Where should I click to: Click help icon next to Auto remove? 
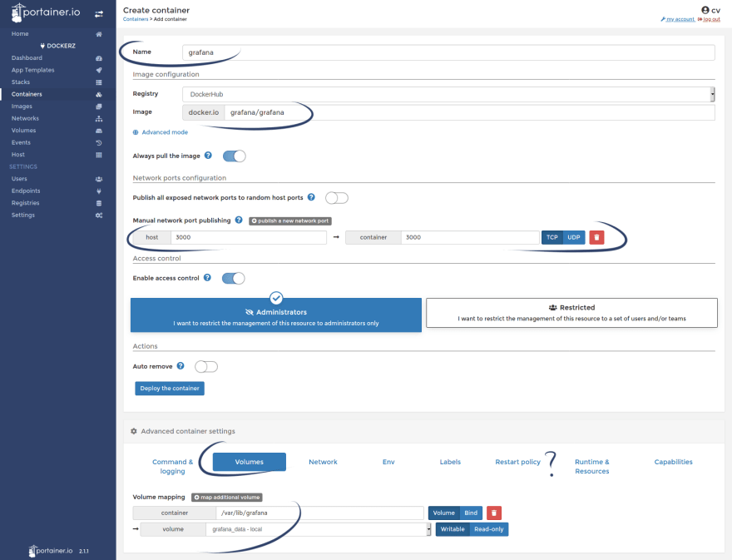click(181, 365)
